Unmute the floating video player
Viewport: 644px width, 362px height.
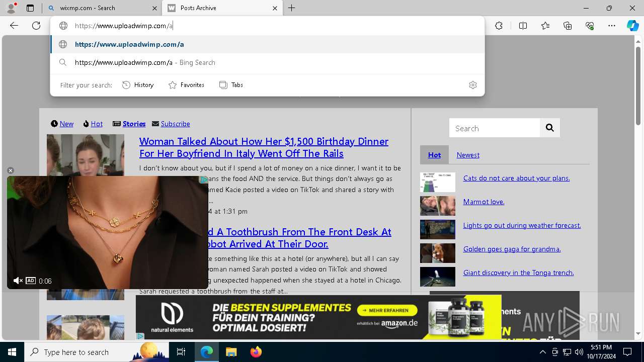(x=18, y=281)
